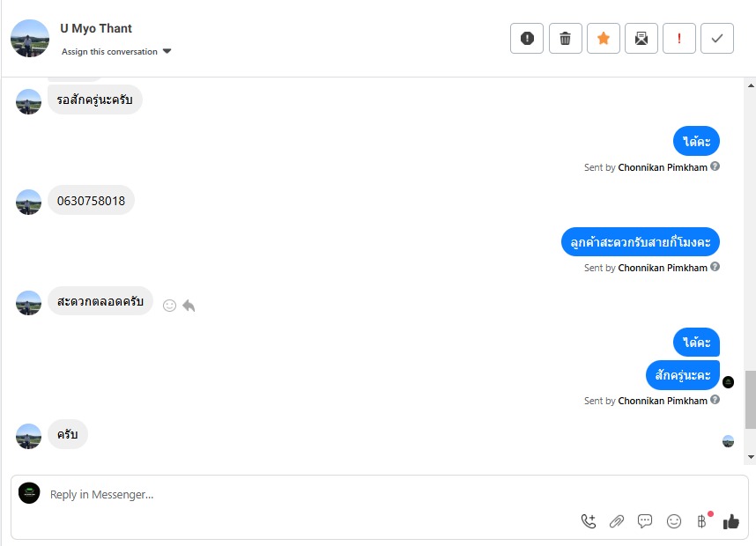Mark conversation as spam with stop-sign icon
The width and height of the screenshot is (756, 546).
click(527, 38)
